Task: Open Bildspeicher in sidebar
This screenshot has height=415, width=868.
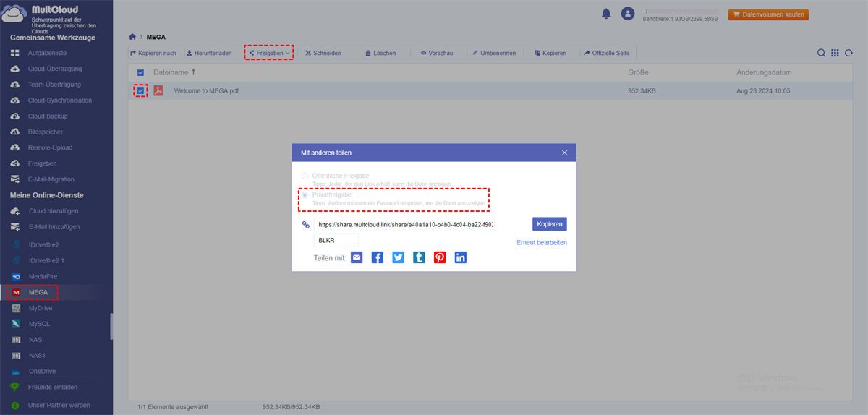Action: [x=45, y=132]
